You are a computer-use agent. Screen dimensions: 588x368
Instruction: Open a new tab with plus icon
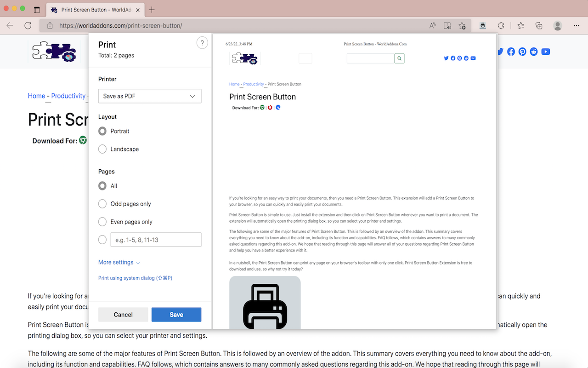click(x=152, y=10)
